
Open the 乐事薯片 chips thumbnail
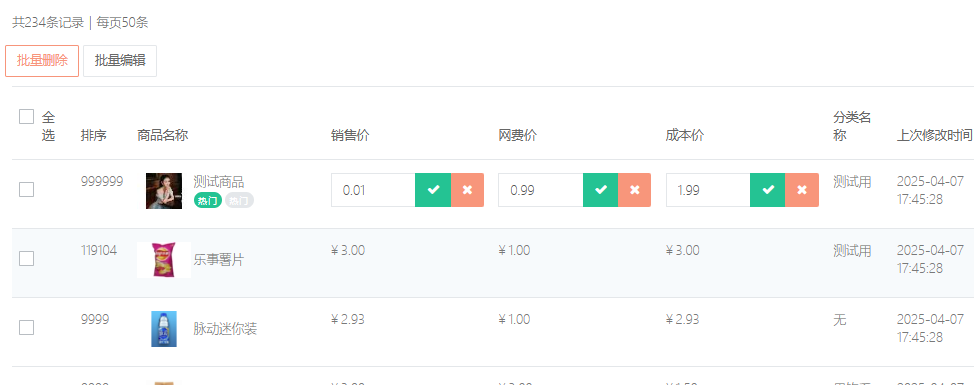click(164, 260)
